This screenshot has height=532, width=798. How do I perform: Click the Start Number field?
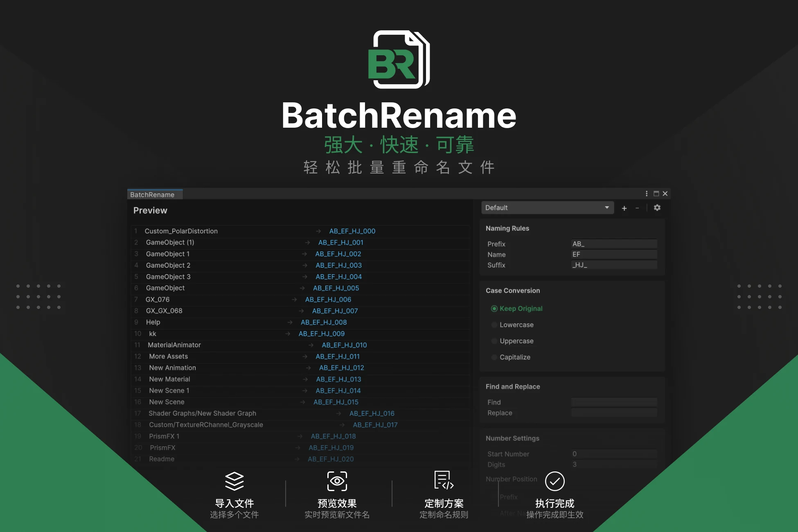point(614,454)
